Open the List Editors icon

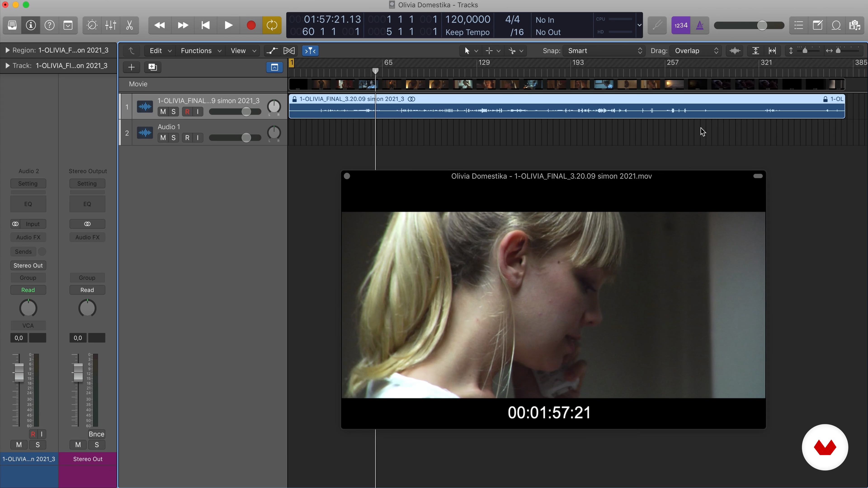(799, 25)
